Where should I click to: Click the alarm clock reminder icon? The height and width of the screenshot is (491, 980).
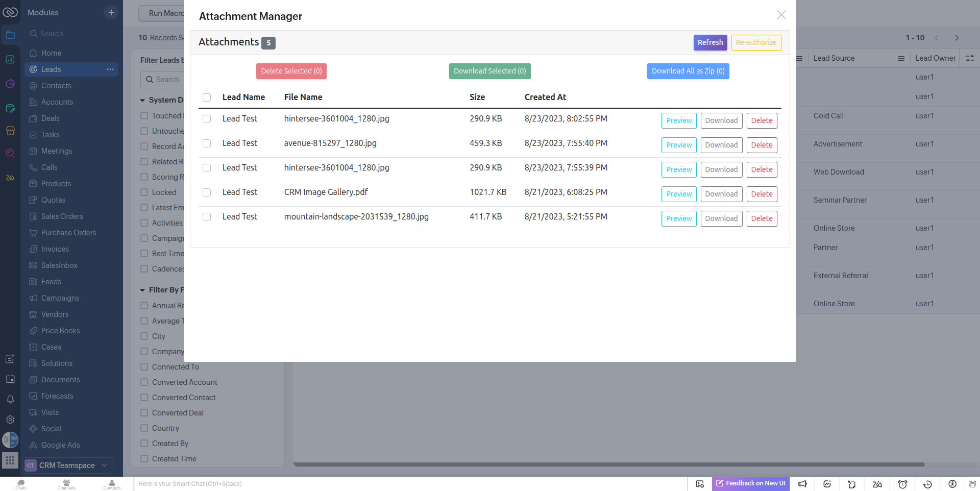click(902, 484)
